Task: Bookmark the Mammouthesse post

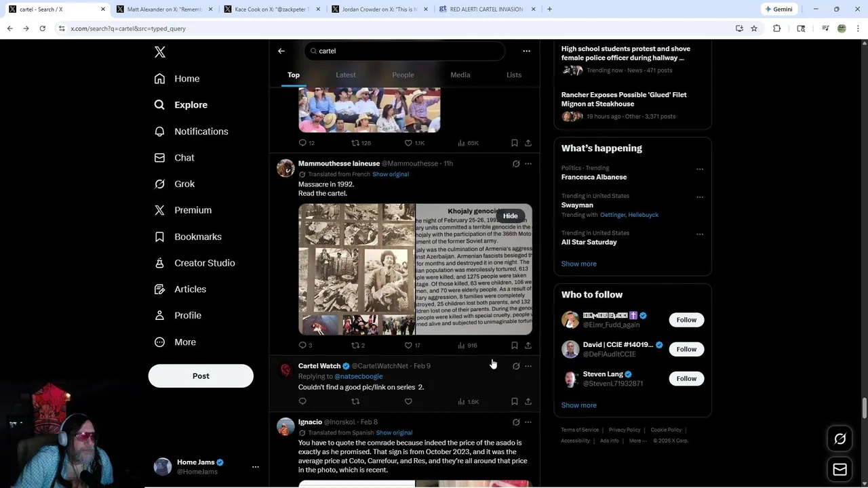Action: [x=515, y=346]
